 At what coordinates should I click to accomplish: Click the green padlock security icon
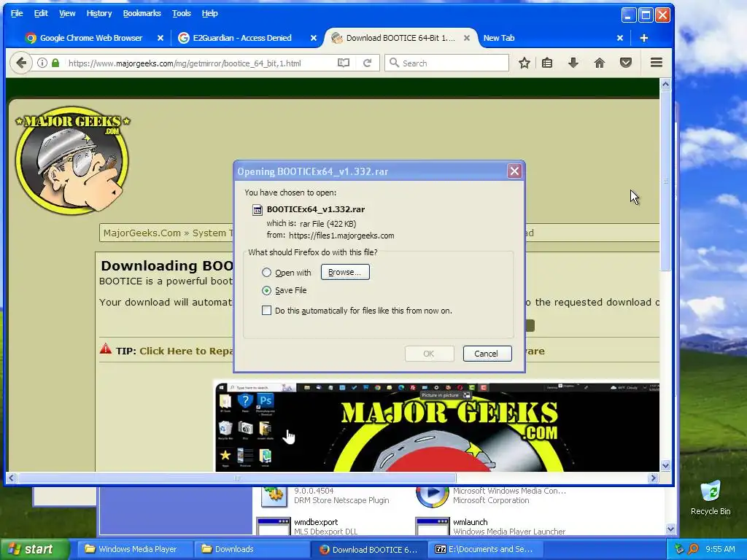pos(55,63)
